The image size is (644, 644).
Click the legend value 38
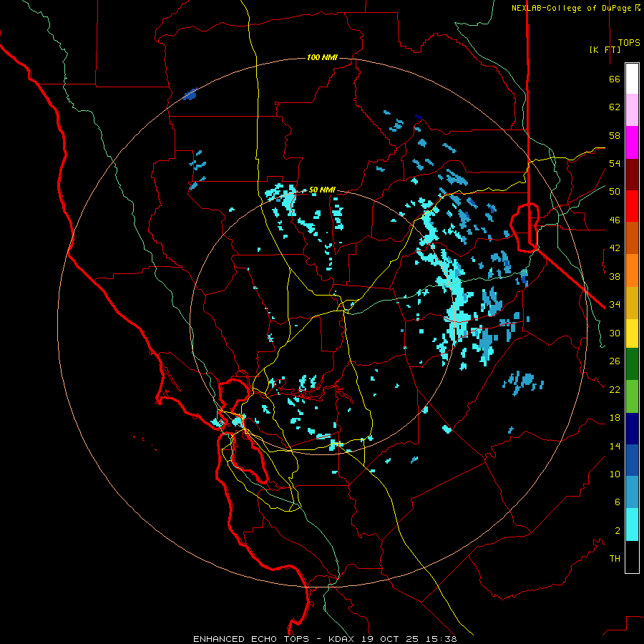click(615, 276)
